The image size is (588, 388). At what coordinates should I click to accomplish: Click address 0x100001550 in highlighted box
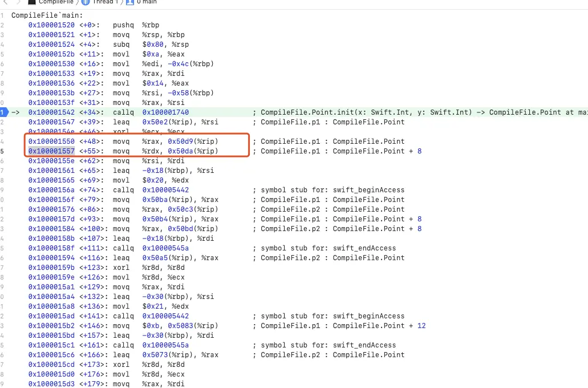coord(51,142)
